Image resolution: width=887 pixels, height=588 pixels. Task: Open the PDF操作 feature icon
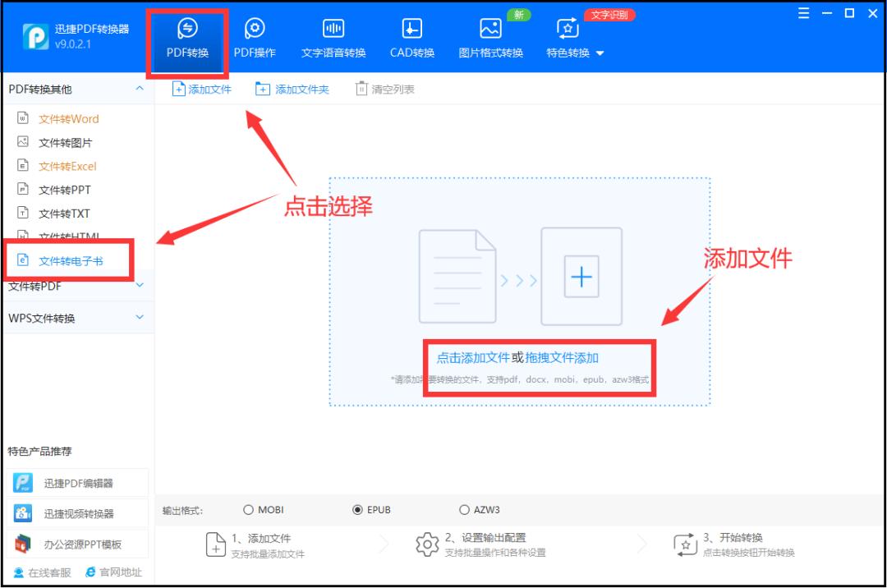255,37
